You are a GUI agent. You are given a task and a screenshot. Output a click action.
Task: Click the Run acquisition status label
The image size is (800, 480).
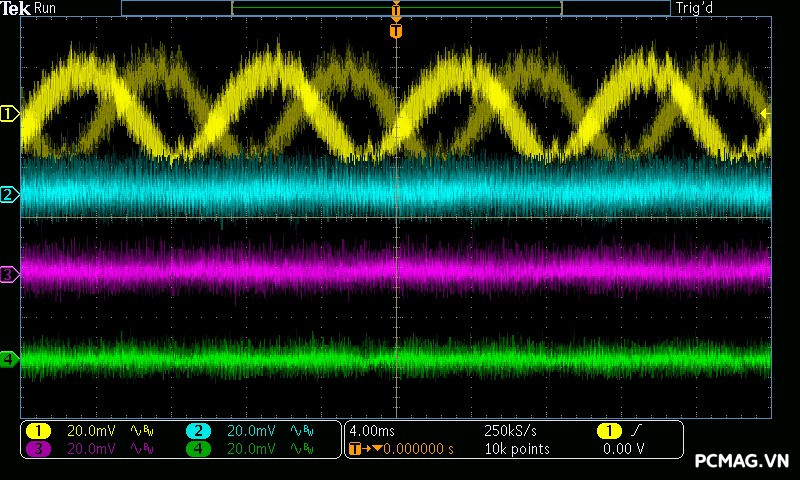coord(46,8)
